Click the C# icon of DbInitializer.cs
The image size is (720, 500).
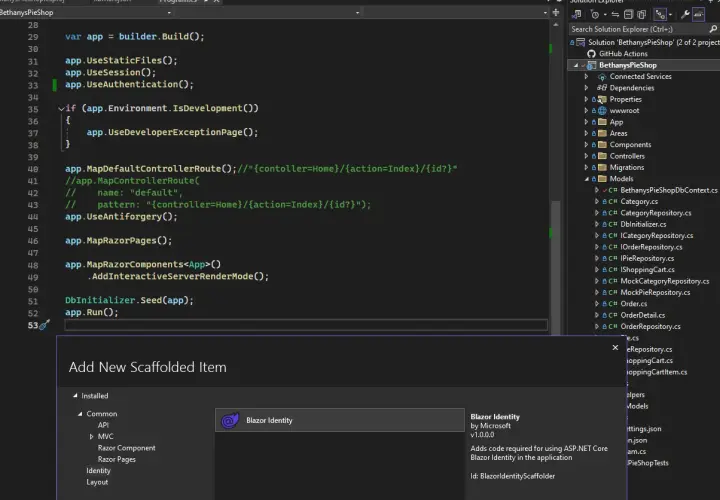pyautogui.click(x=613, y=225)
